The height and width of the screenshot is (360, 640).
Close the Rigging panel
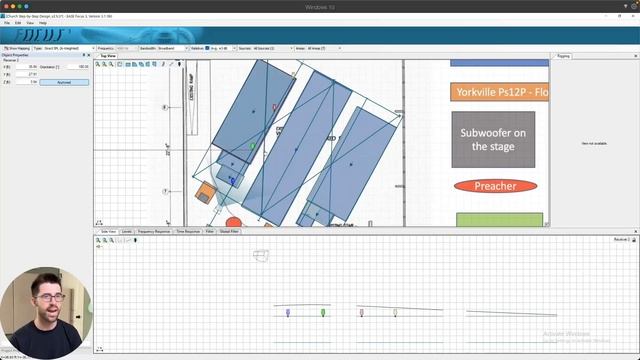[x=636, y=56]
